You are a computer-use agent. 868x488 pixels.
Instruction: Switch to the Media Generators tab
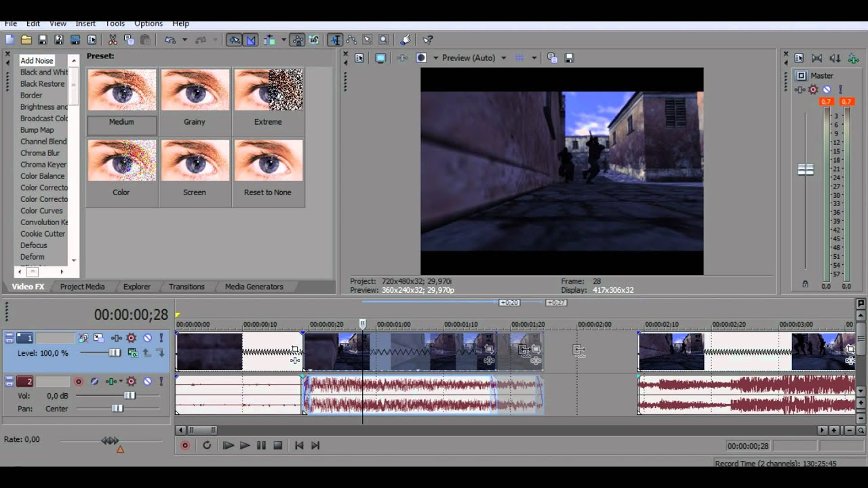(x=254, y=287)
